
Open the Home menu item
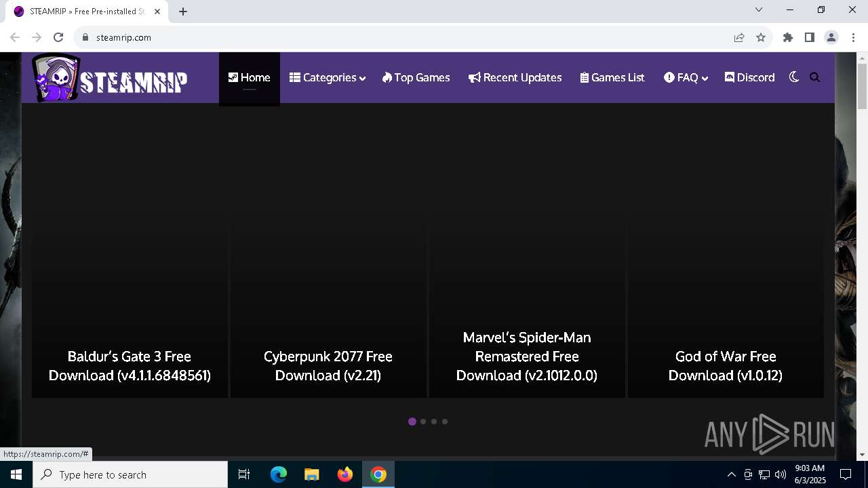click(249, 77)
